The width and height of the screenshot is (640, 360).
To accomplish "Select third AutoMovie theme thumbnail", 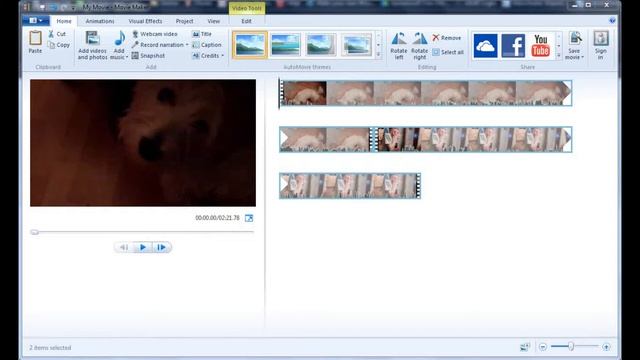I will click(x=321, y=45).
